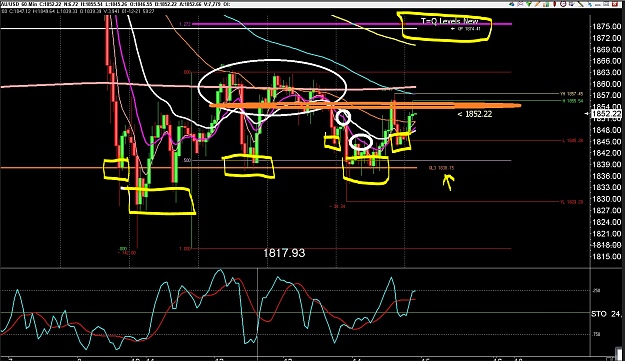Click the blue and white brush toolbar icon
This screenshot has height=361, width=625.
[x=572, y=4]
